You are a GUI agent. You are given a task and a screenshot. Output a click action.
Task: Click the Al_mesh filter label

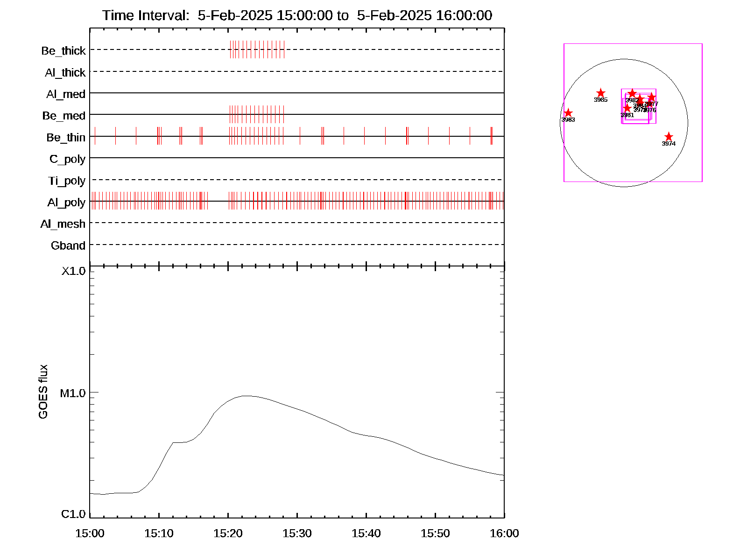[x=63, y=224]
